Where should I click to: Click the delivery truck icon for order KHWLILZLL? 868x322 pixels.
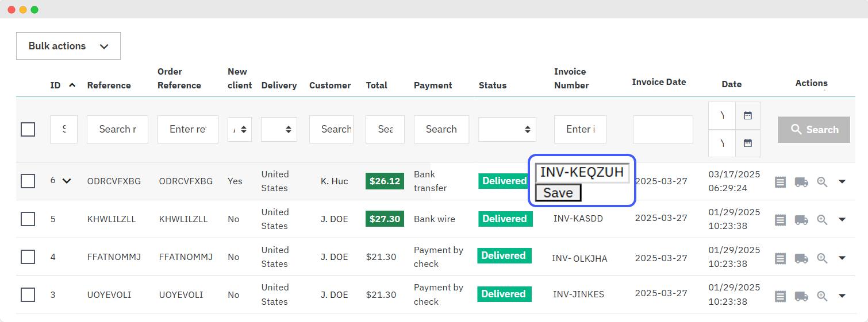tap(801, 220)
